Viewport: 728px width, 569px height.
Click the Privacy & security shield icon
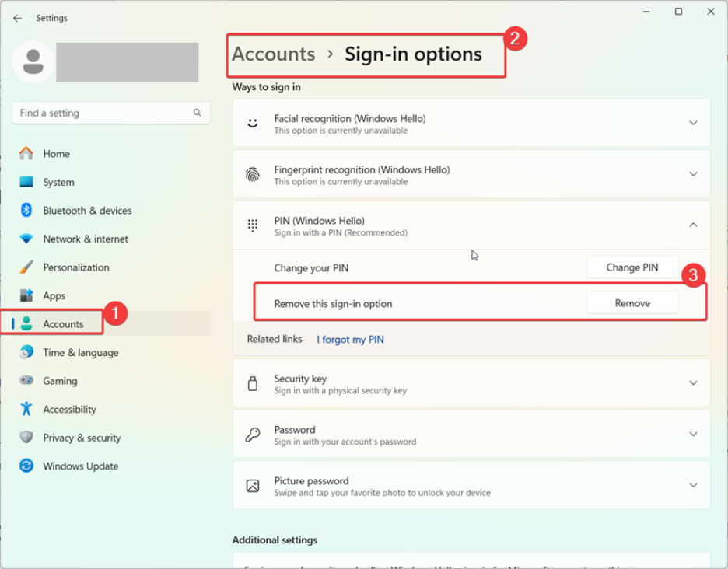pos(26,437)
